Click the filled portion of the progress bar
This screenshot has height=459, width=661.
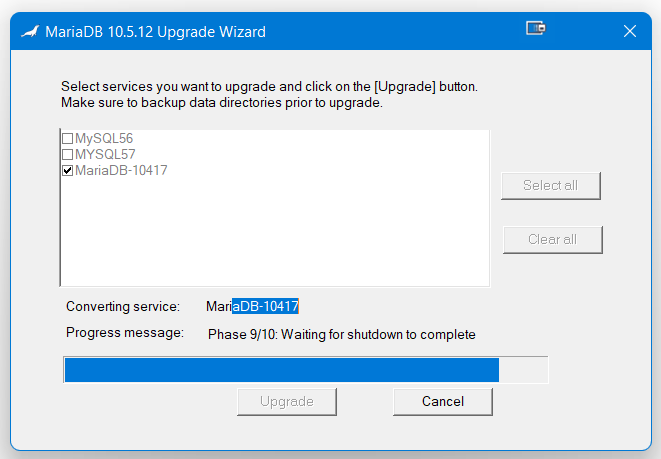tap(280, 370)
